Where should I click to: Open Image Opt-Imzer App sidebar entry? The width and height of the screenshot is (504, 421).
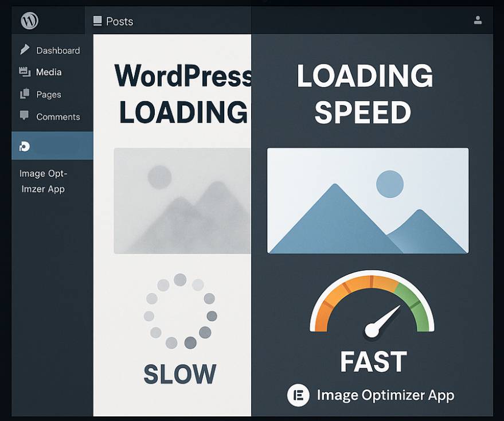click(x=43, y=181)
